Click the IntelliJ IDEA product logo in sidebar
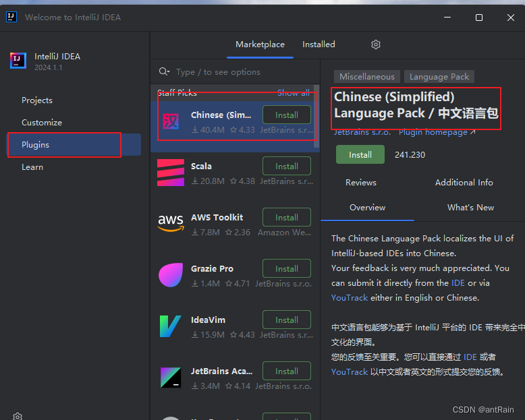 pos(18,61)
